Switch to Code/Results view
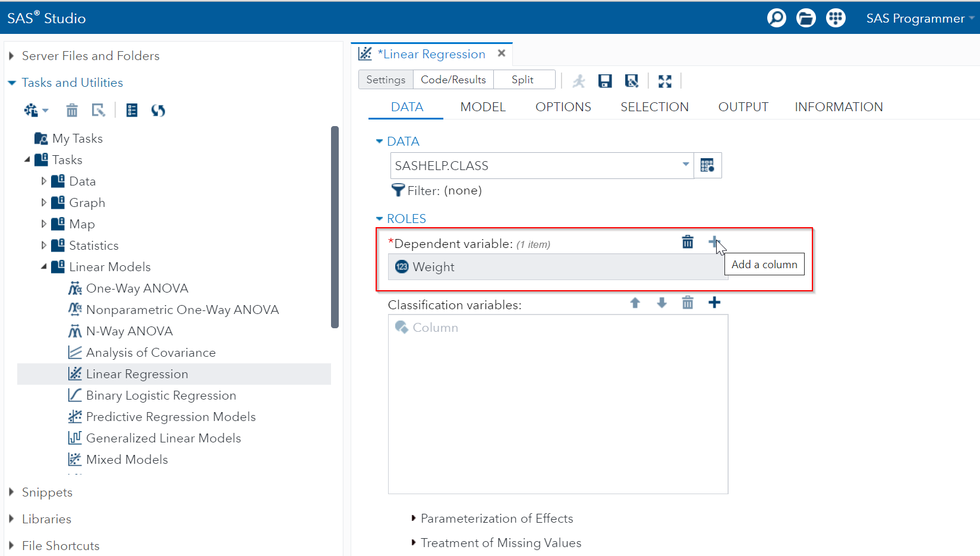 click(453, 80)
